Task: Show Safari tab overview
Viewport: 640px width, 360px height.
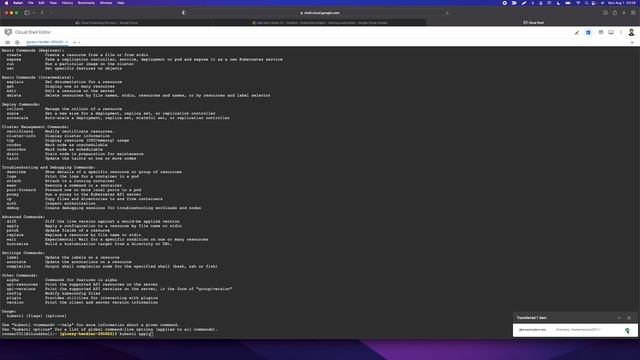Action: coord(633,13)
